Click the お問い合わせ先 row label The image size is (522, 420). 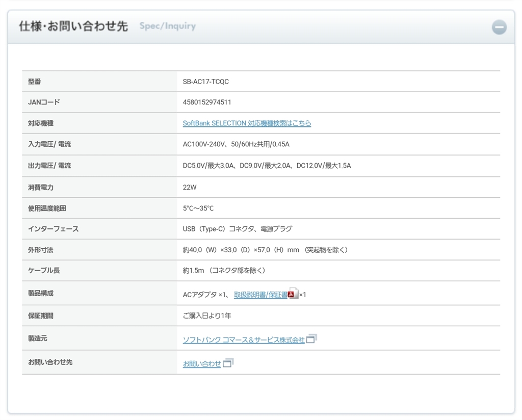pos(50,362)
